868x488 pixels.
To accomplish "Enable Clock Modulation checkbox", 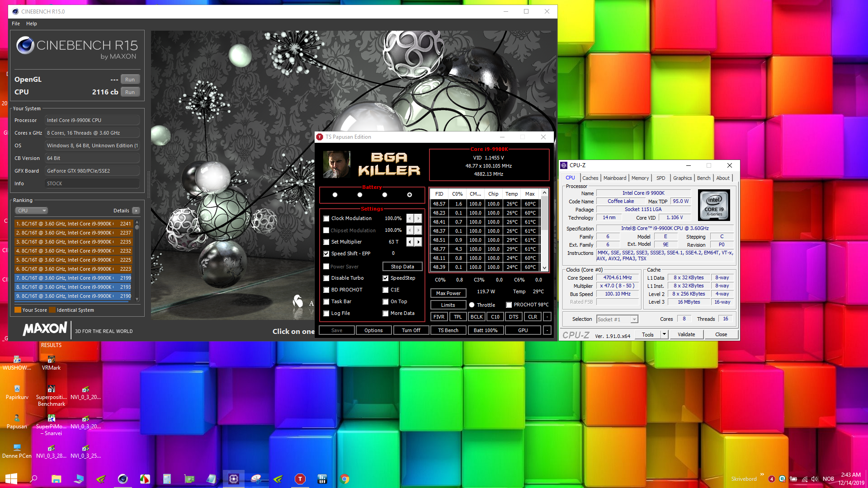I will point(326,218).
